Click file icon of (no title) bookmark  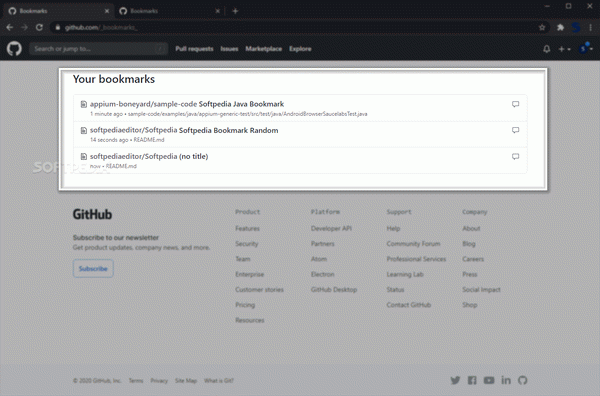coord(83,156)
